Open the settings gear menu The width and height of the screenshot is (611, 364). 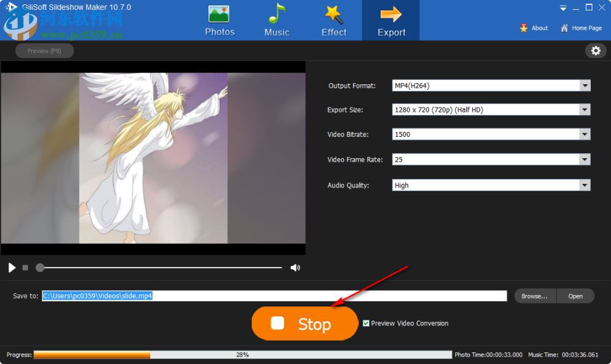(x=596, y=51)
